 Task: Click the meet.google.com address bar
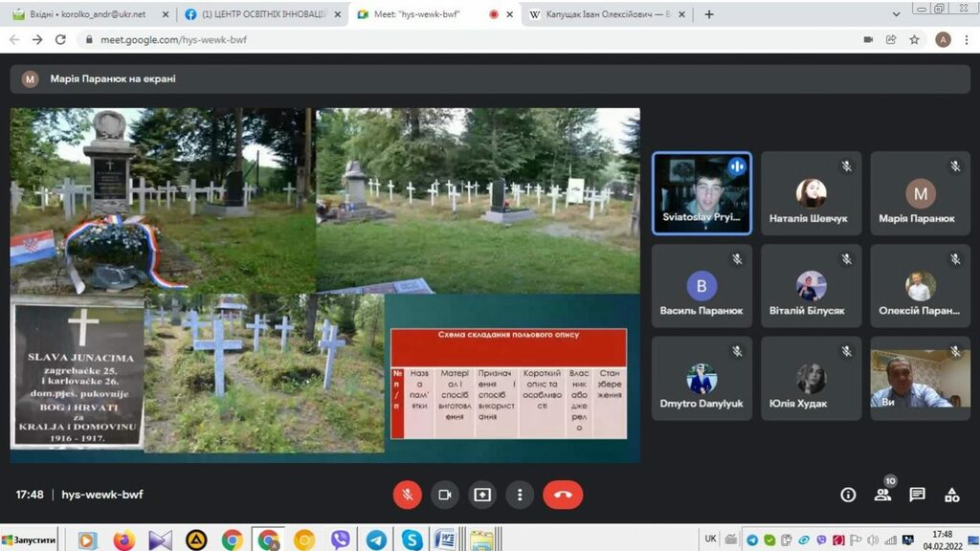tap(383, 40)
